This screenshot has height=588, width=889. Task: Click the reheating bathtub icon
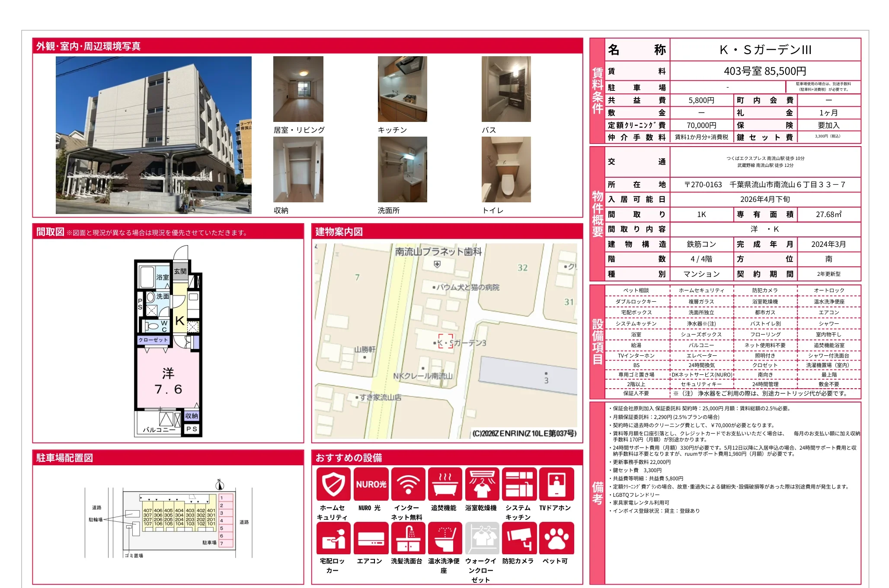tap(445, 484)
